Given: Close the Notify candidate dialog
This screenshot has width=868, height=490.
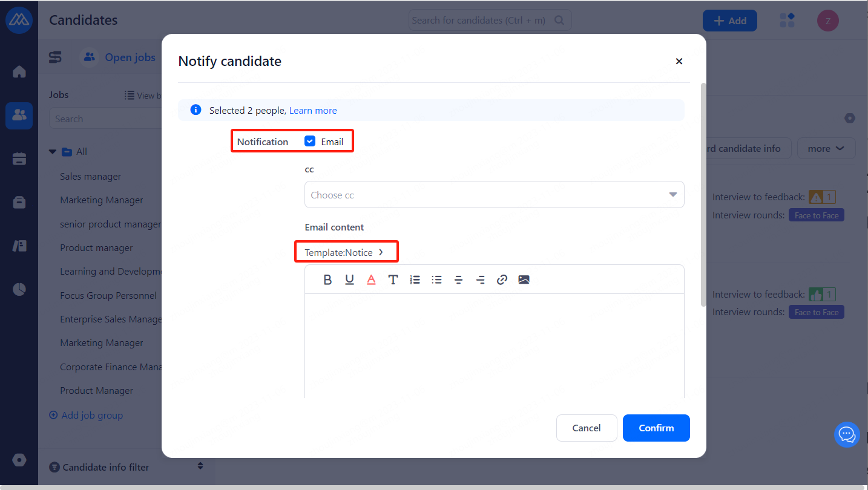Looking at the screenshot, I should pos(679,61).
